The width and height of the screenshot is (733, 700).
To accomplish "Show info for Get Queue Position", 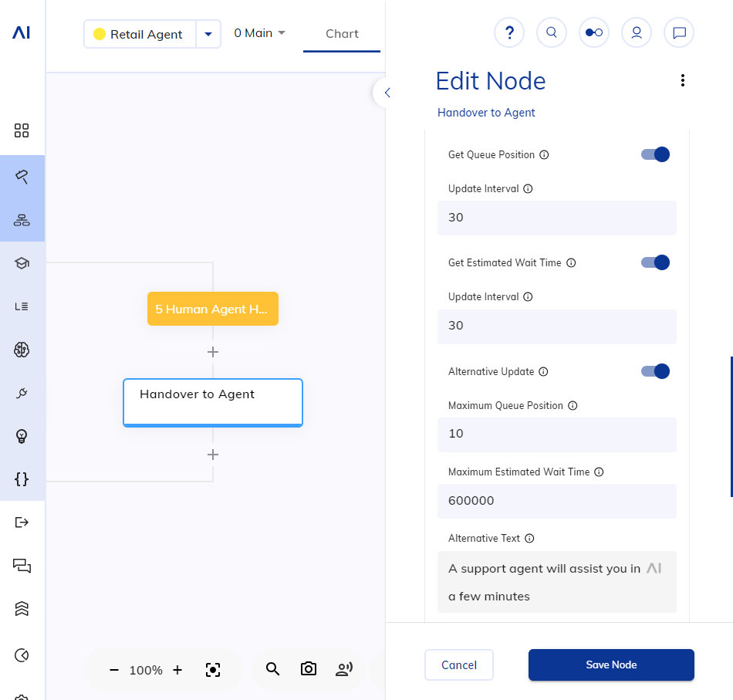I will click(544, 155).
